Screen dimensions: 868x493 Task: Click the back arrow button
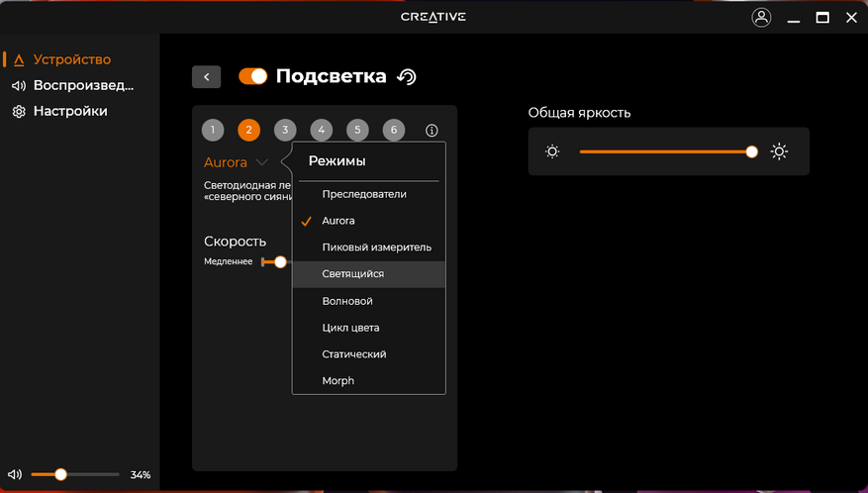(207, 77)
